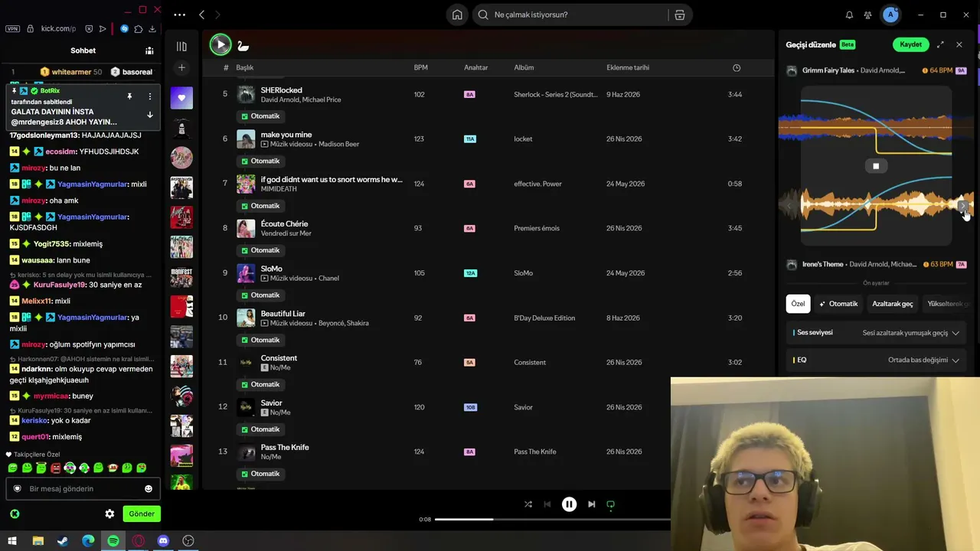Click the Otomatik chip under SHERlocked
The height and width of the screenshot is (551, 980).
(261, 116)
